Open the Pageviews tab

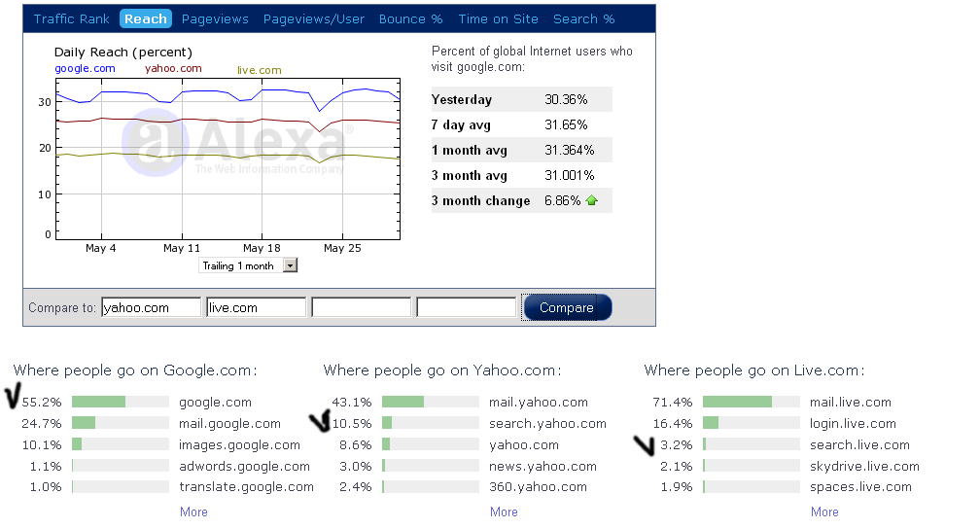215,18
